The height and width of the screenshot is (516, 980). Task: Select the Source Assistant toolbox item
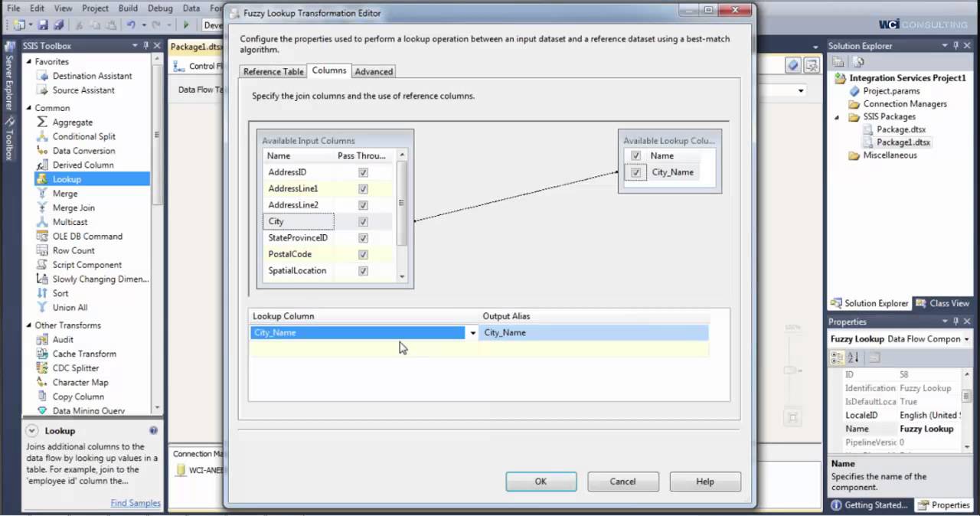[83, 90]
